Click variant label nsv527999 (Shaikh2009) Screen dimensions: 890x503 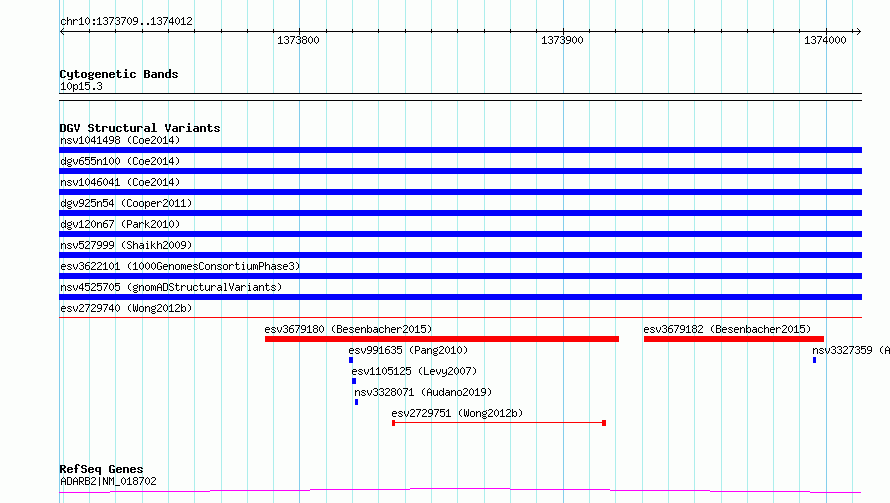pyautogui.click(x=126, y=245)
